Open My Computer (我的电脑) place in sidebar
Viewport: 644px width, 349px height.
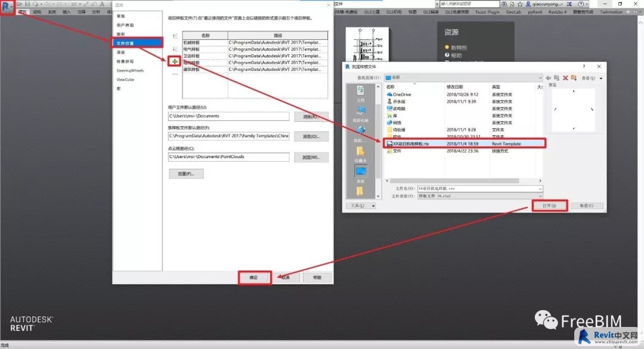[360, 114]
